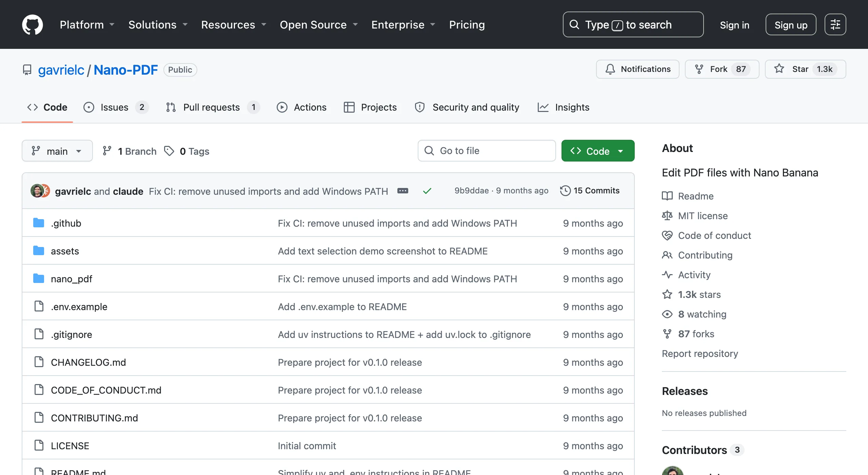Open the Nano-PDF repository link
Image resolution: width=868 pixels, height=475 pixels.
tap(125, 70)
